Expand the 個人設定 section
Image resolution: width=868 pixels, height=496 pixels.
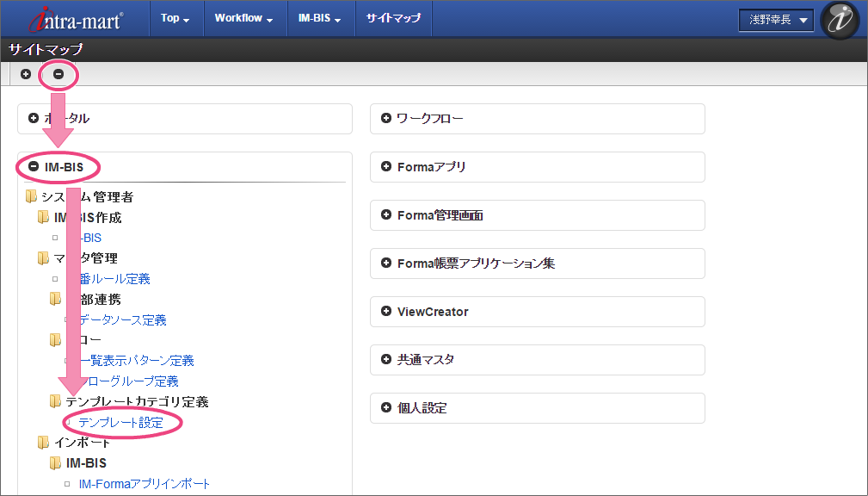coord(386,408)
